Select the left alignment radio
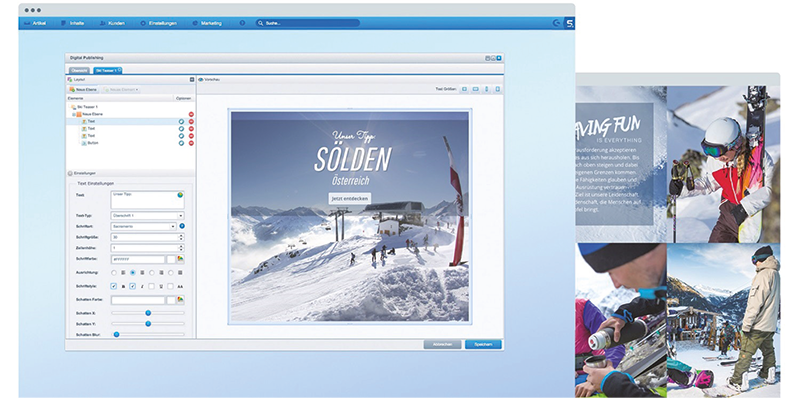 [114, 273]
